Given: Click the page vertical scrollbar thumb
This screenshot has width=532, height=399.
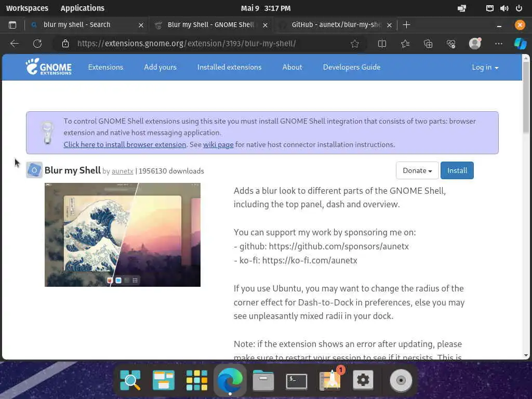Looking at the screenshot, I should tap(526, 97).
